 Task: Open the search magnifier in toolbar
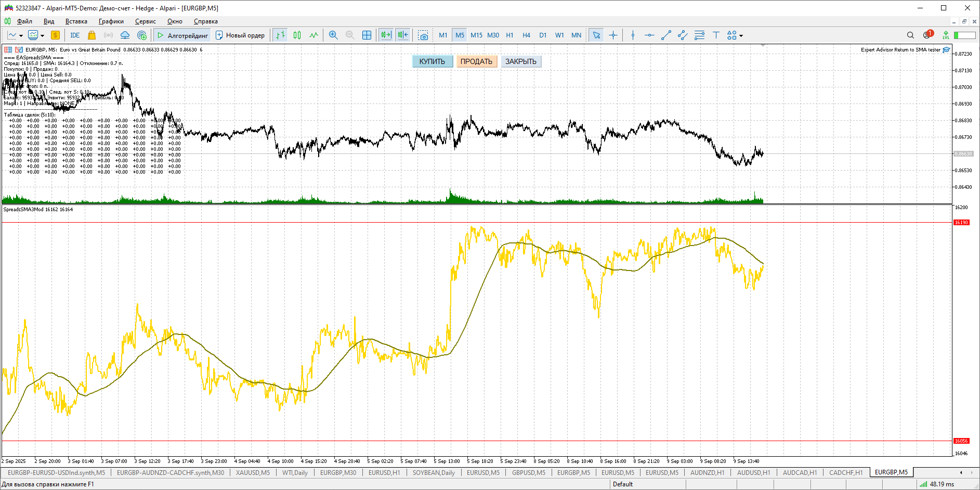click(910, 35)
